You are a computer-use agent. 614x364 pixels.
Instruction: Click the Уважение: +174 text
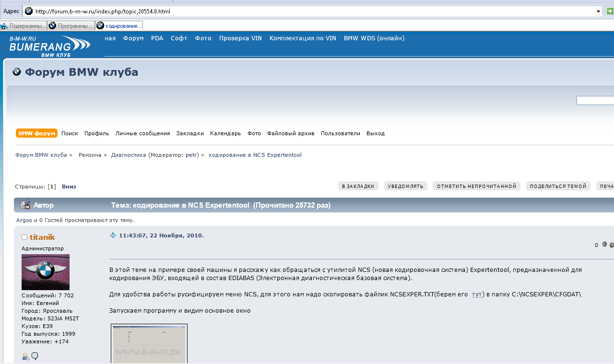click(45, 341)
